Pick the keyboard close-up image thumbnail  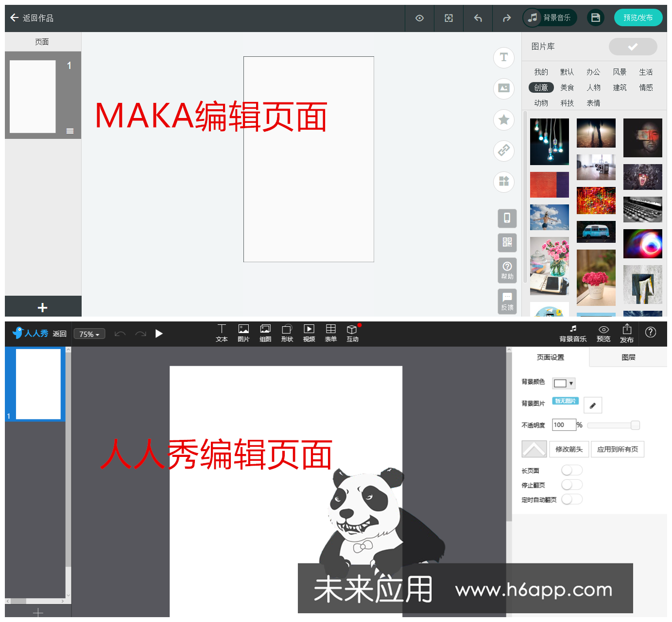coord(642,209)
